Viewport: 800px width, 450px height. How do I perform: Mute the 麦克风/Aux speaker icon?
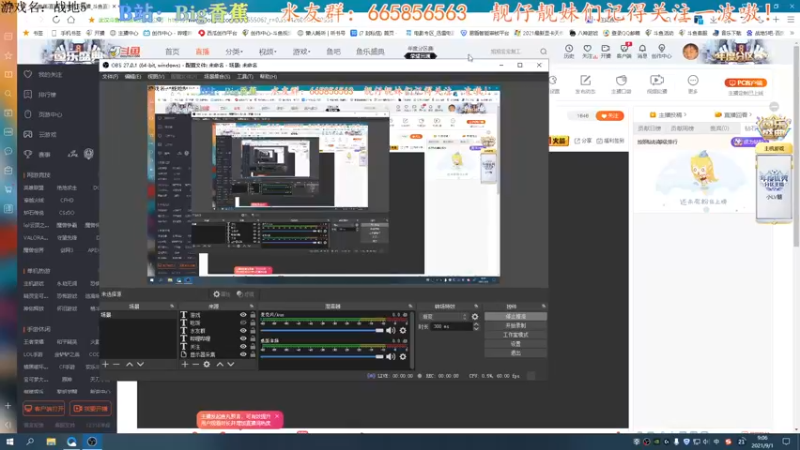(x=391, y=331)
